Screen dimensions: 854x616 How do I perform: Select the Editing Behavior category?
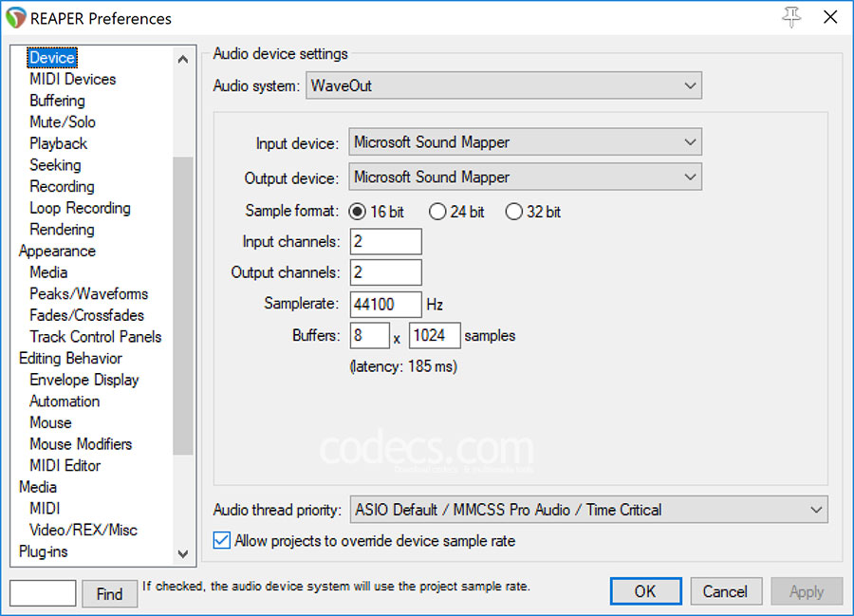tap(70, 359)
